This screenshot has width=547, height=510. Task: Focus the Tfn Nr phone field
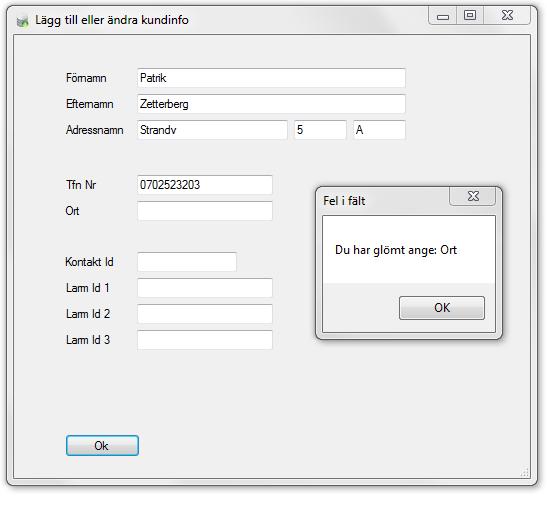205,185
